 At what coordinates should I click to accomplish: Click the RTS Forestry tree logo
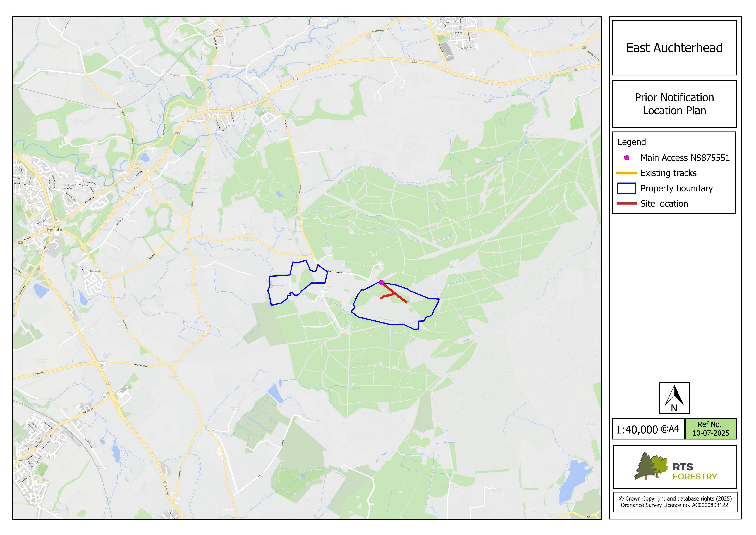pyautogui.click(x=652, y=466)
